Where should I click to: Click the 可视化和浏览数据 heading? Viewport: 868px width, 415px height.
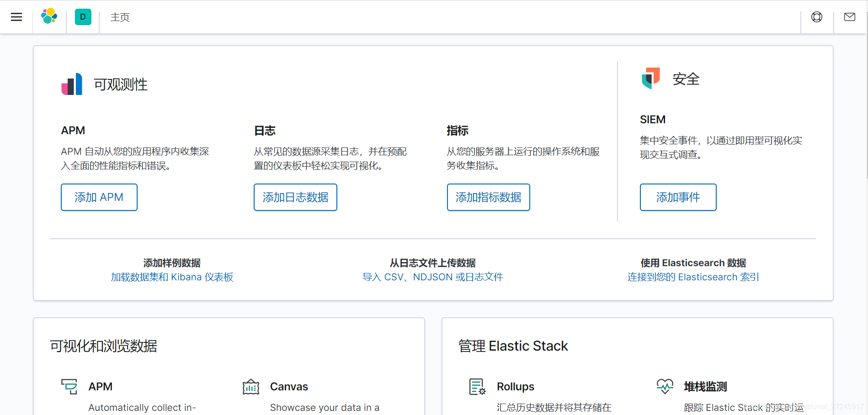(104, 346)
